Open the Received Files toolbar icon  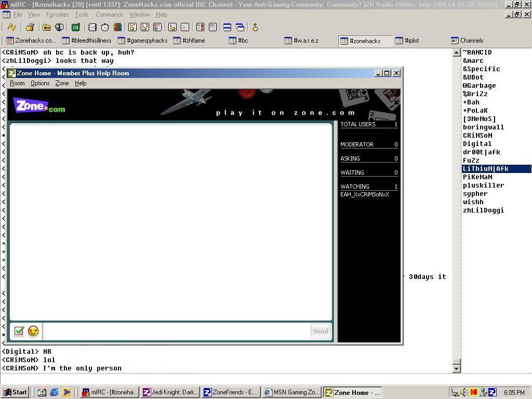coord(172,27)
